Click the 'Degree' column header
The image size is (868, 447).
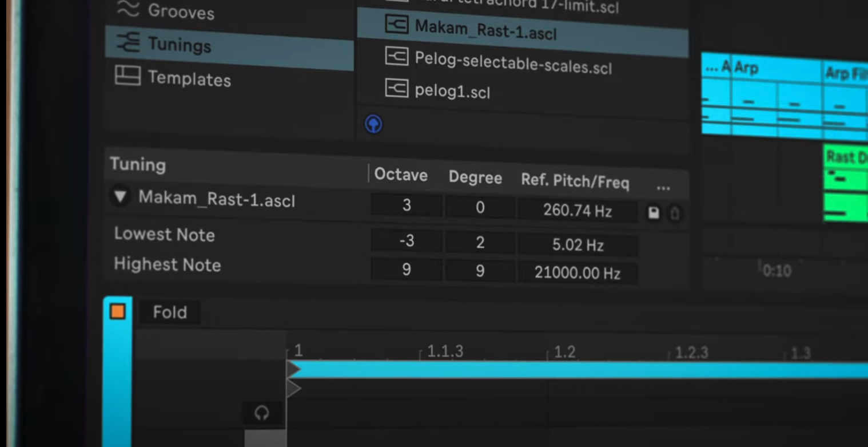click(475, 178)
